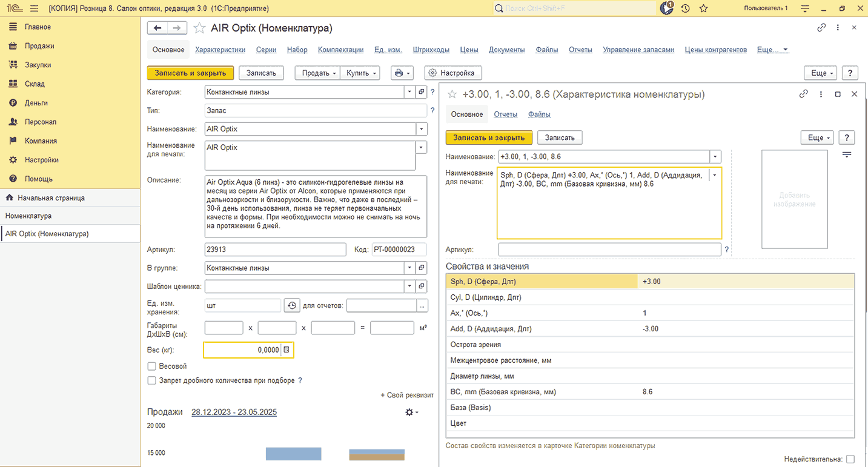Image resolution: width=868 pixels, height=467 pixels.
Task: Enable the Весовой checkbox
Action: [x=152, y=366]
